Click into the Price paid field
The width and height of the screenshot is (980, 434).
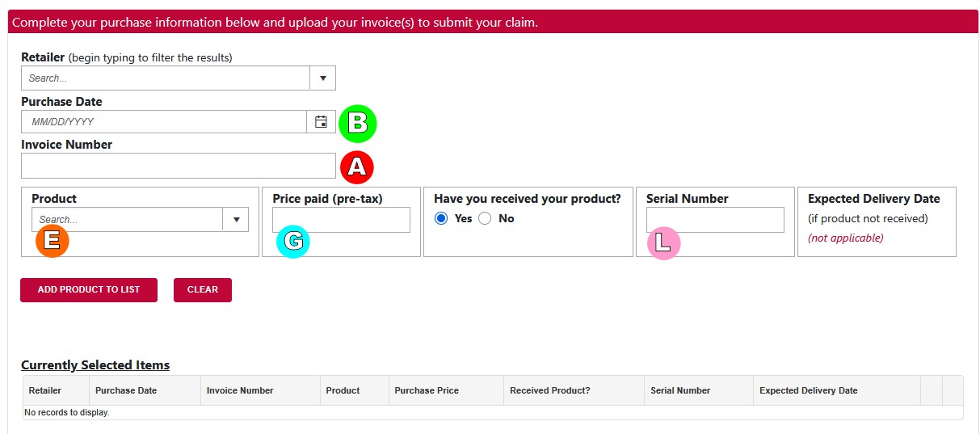[341, 220]
